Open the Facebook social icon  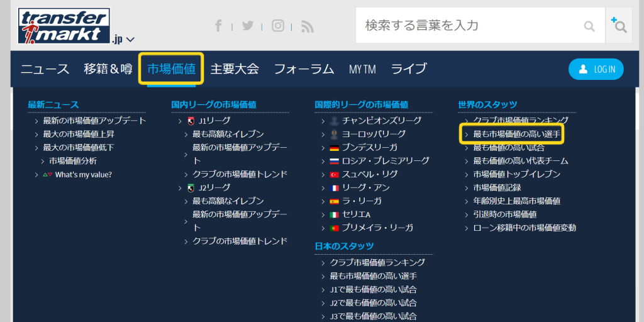pos(218,26)
